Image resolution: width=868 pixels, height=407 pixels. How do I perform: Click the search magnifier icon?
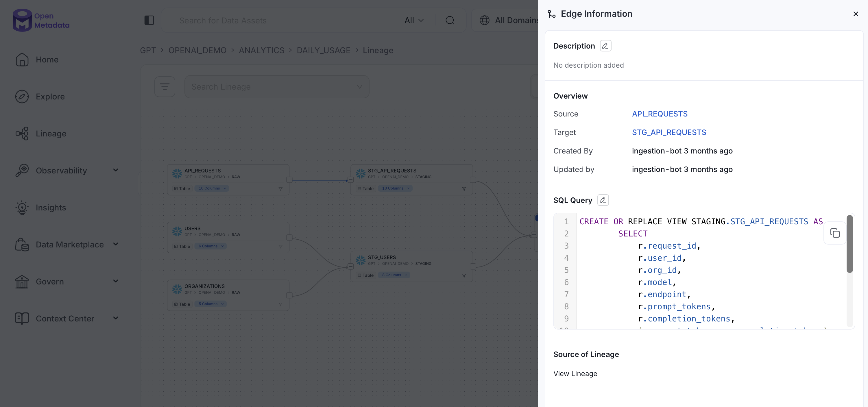coord(450,21)
